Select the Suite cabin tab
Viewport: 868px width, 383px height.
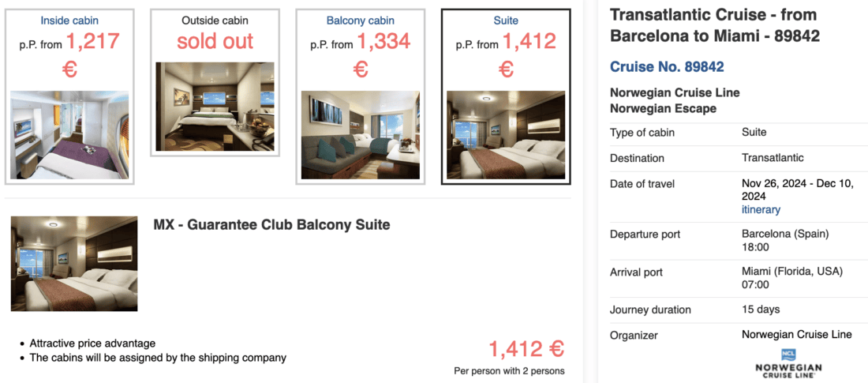tap(506, 95)
